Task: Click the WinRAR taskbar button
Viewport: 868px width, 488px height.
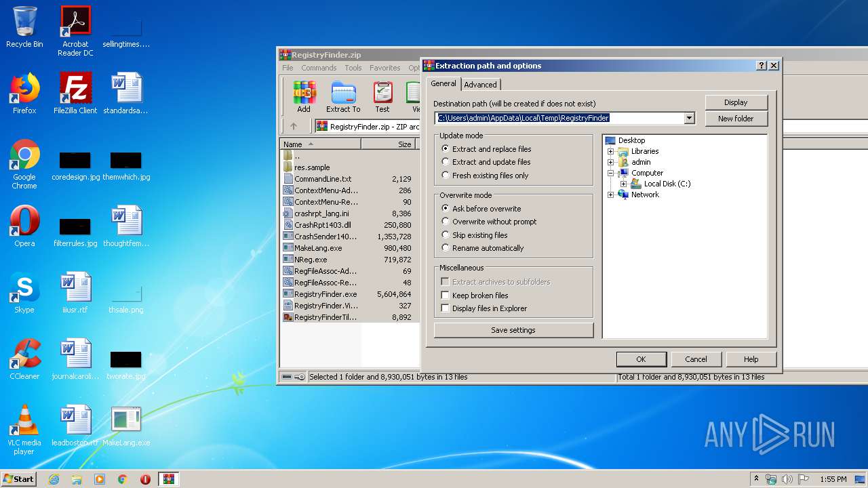Action: [169, 479]
